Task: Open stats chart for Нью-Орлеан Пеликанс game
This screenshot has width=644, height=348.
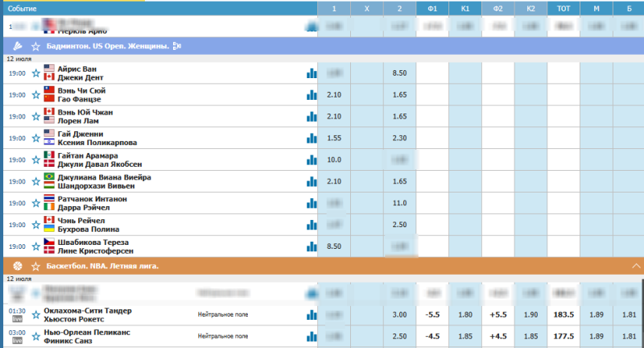Action: point(311,337)
